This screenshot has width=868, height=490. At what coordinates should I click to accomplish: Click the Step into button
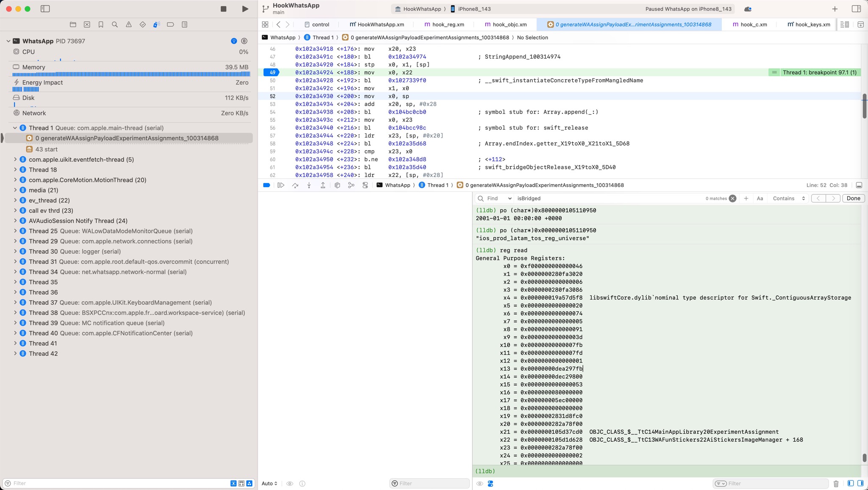[x=309, y=185]
